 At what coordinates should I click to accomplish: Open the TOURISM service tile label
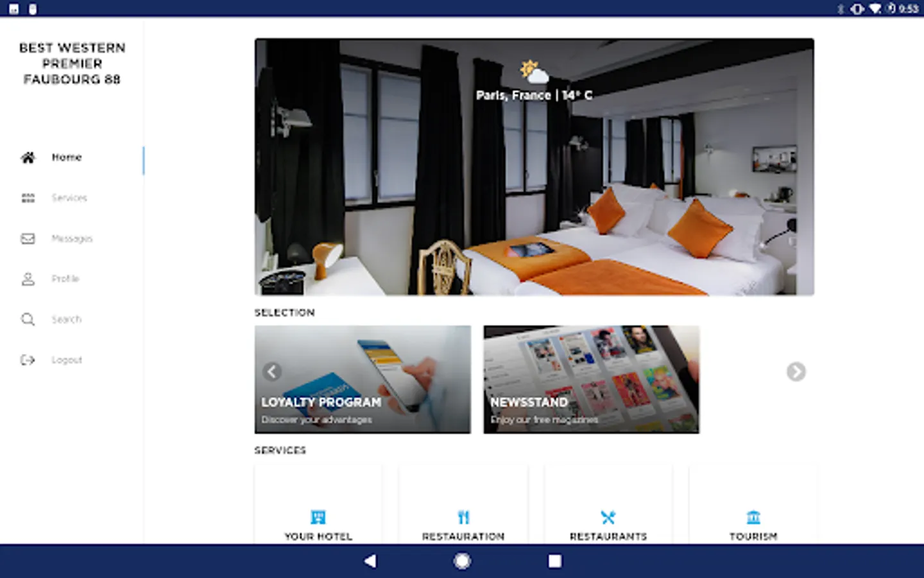[x=753, y=536]
